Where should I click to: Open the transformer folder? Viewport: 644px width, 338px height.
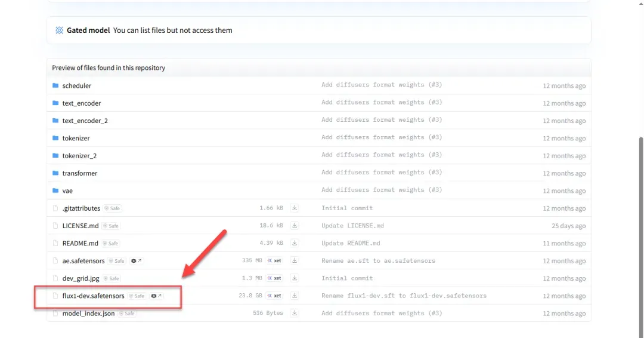pos(79,173)
